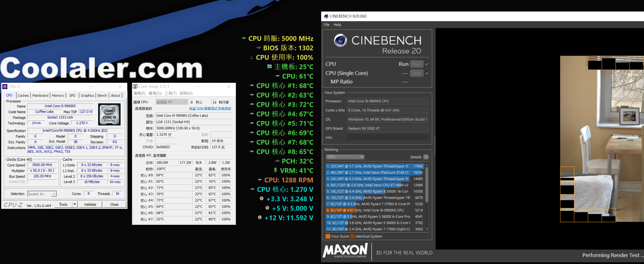Toggle the CPU (Single Core) test checkbox
The image size is (644, 264).
[427, 73]
